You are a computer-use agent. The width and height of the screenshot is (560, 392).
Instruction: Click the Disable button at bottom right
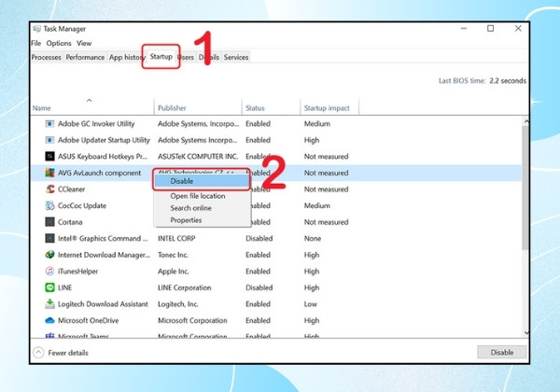click(502, 353)
